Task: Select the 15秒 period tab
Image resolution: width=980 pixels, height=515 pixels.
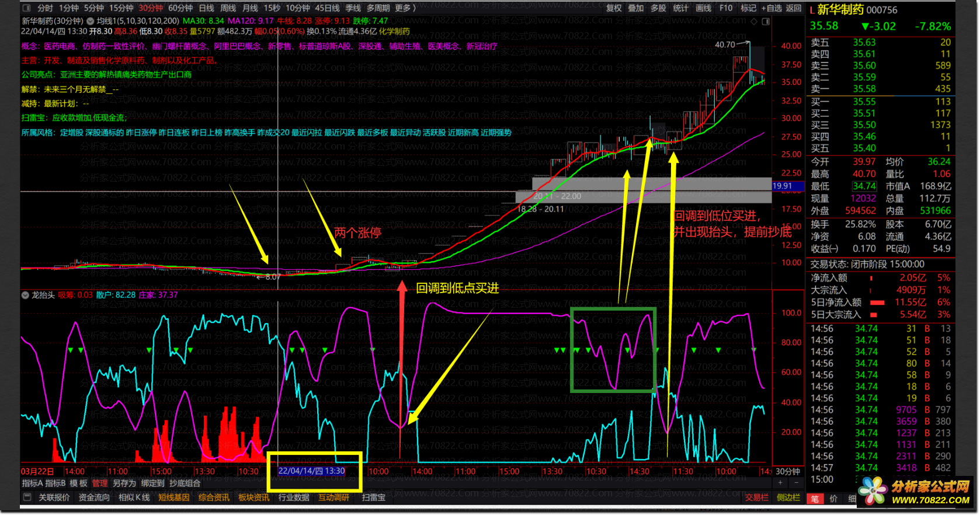Action: point(272,8)
